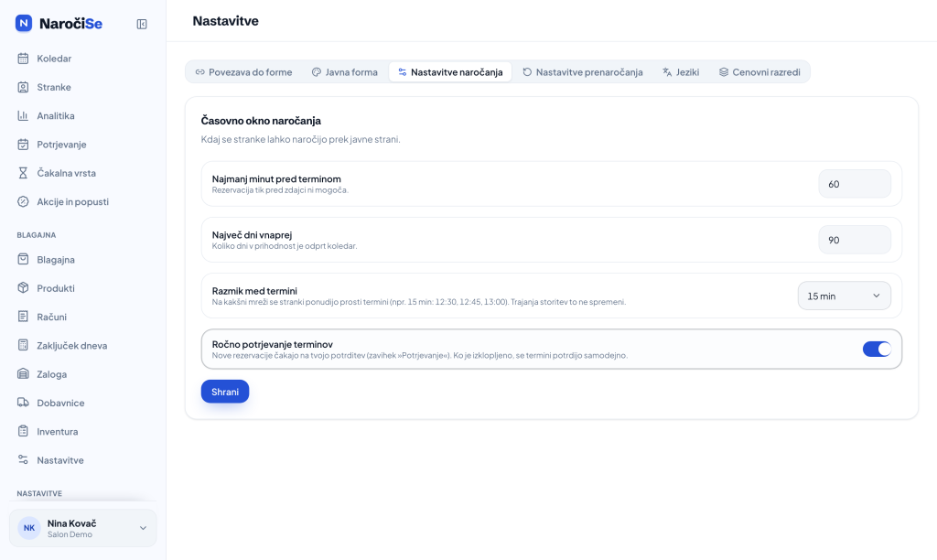Open the Nastavitve prenaročanja tab

[583, 71]
